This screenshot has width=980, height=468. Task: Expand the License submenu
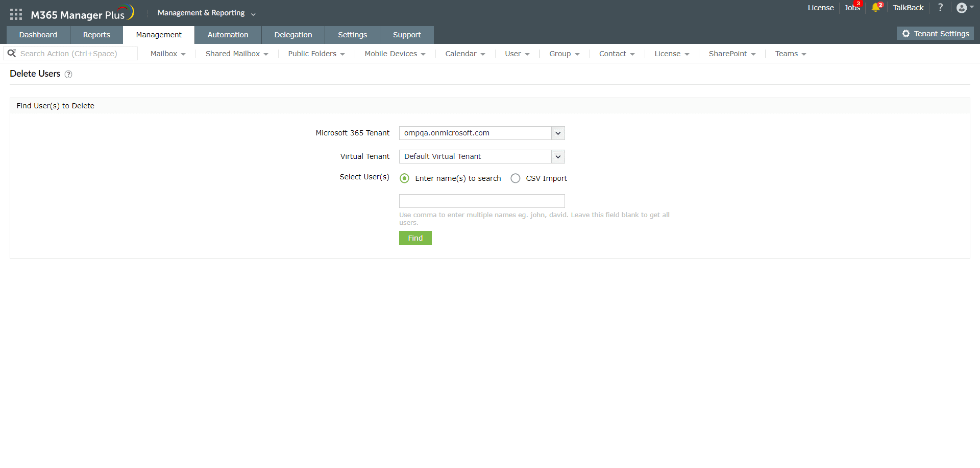click(x=672, y=54)
